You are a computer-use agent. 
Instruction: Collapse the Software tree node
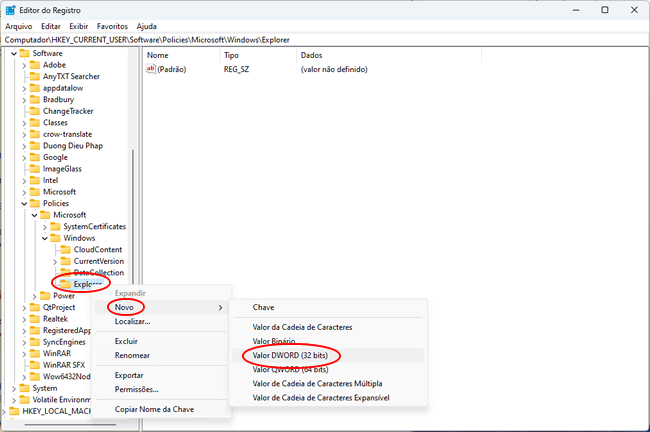[14, 53]
